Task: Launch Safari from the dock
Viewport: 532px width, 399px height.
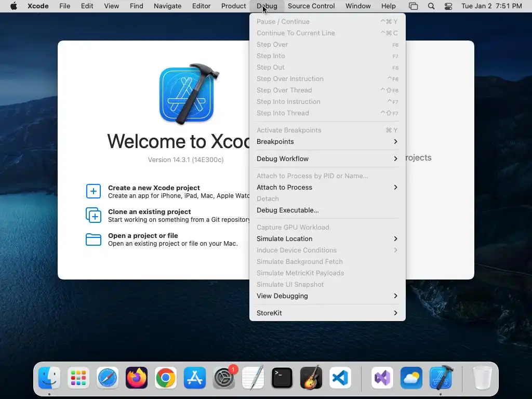Action: pyautogui.click(x=108, y=378)
